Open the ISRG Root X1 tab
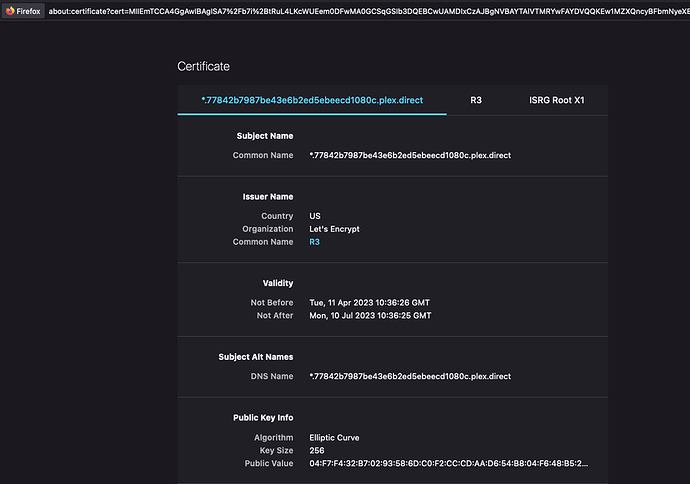 pyautogui.click(x=558, y=100)
